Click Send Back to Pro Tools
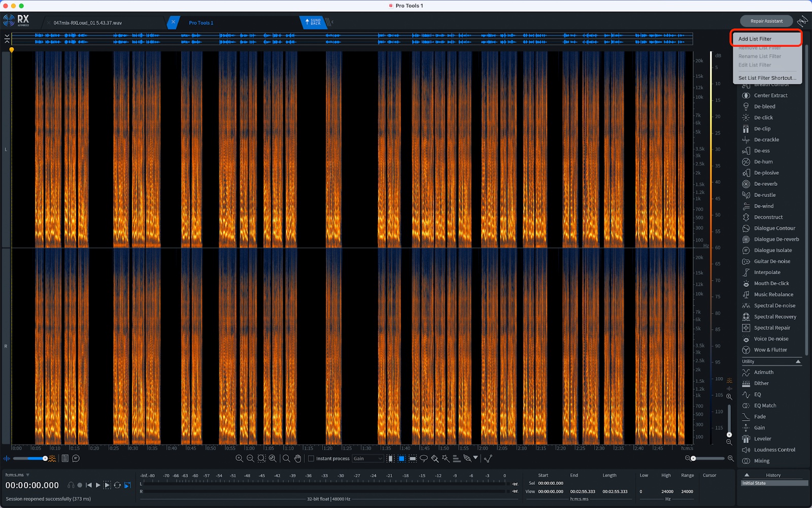The height and width of the screenshot is (508, 812). point(313,22)
